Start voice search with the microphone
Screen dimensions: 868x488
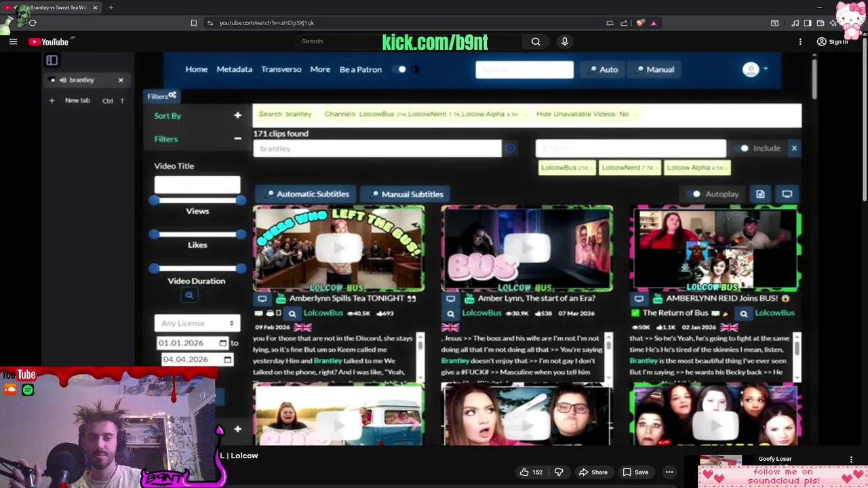564,41
